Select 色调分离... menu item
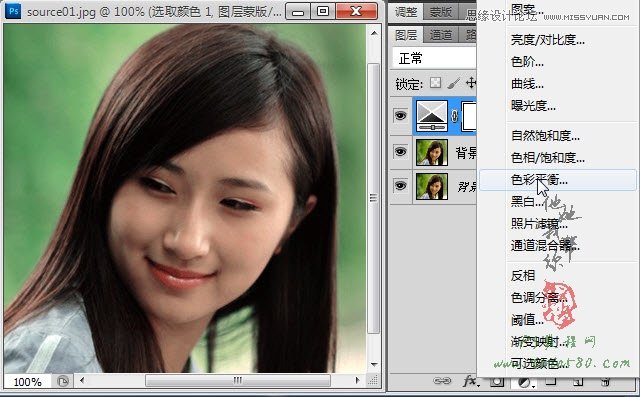Screen dimensions: 640x397 (539, 297)
